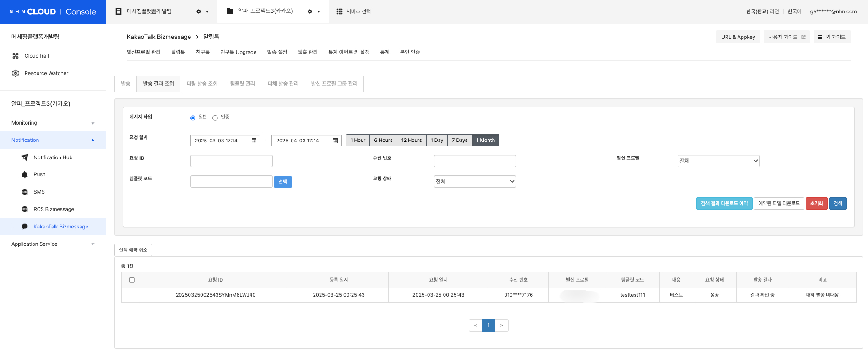Go to previous page arrow in pagination

[475, 325]
